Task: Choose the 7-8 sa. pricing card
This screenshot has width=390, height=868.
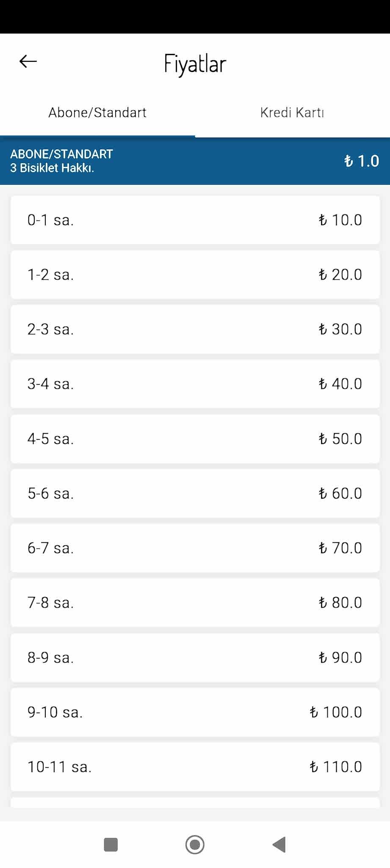Action: (x=195, y=603)
